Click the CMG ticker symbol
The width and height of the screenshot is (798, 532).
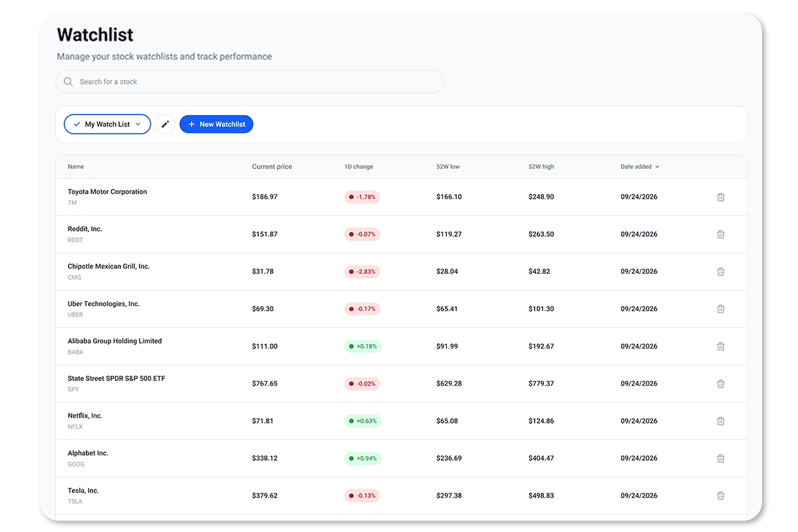click(x=74, y=277)
